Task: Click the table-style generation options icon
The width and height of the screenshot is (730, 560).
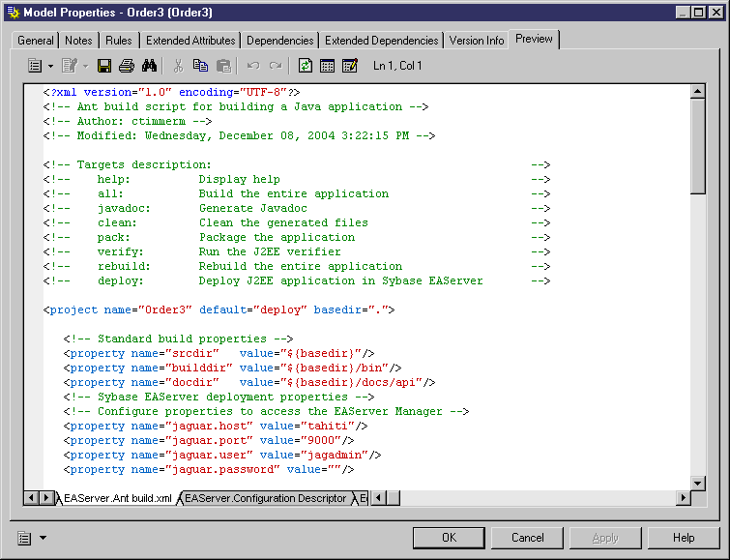Action: pyautogui.click(x=327, y=66)
